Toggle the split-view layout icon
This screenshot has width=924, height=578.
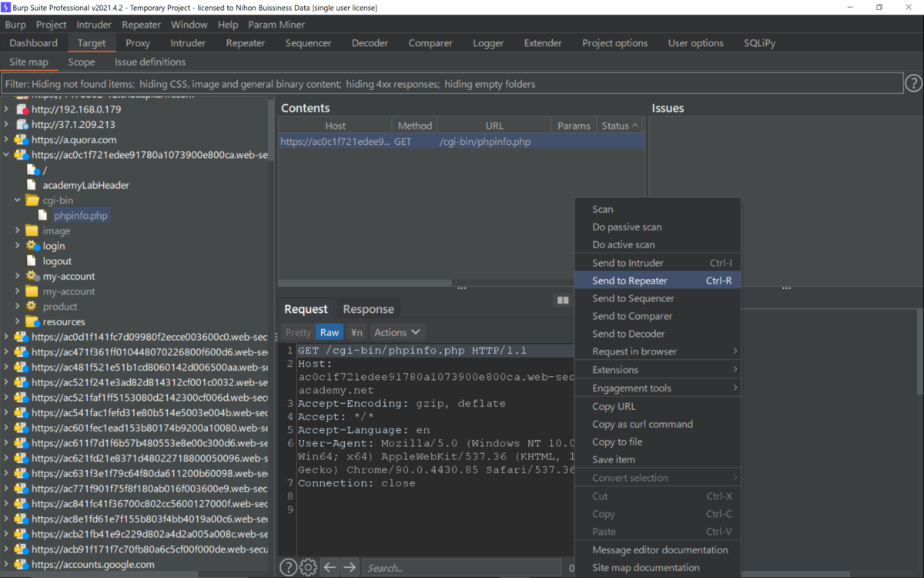[563, 300]
